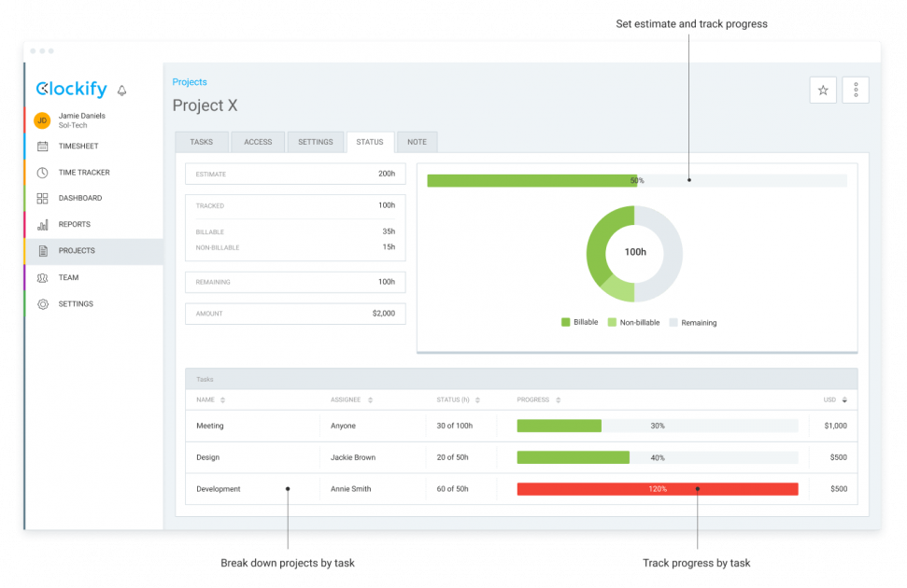Open the Team people icon
The height and width of the screenshot is (588, 907).
[x=42, y=278]
